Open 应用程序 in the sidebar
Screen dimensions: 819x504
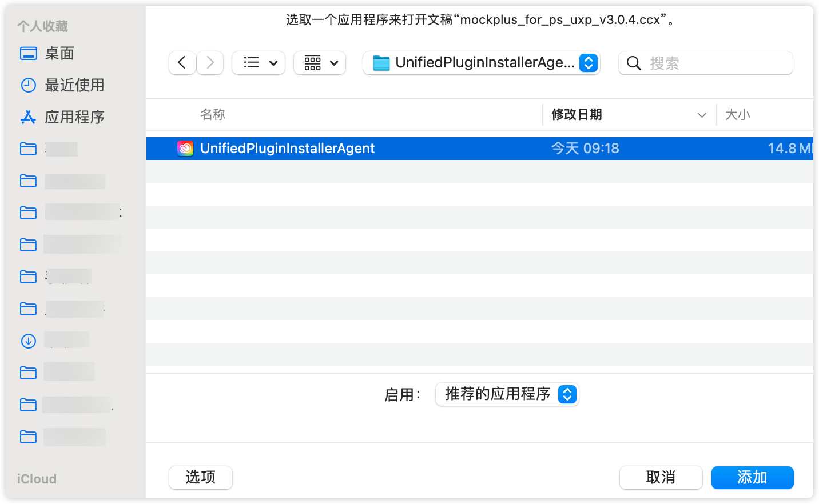pyautogui.click(x=74, y=118)
